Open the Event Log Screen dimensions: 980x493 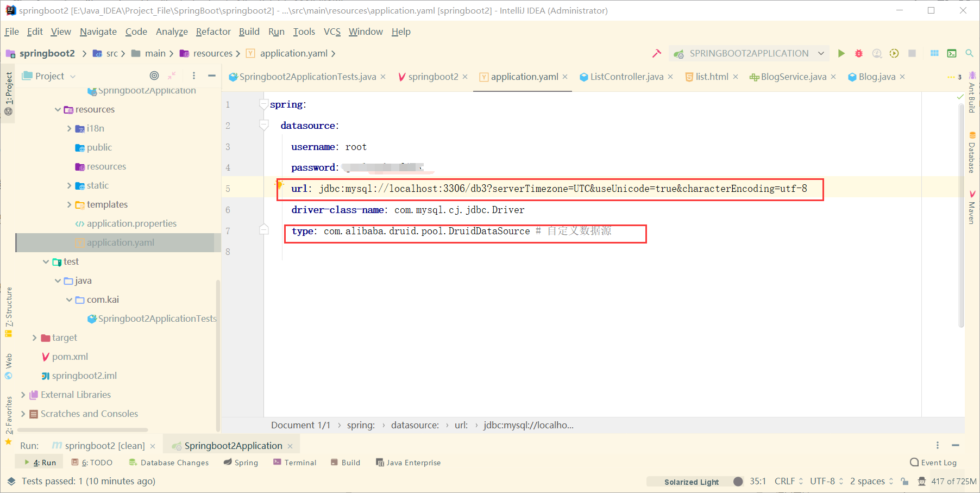coord(933,463)
